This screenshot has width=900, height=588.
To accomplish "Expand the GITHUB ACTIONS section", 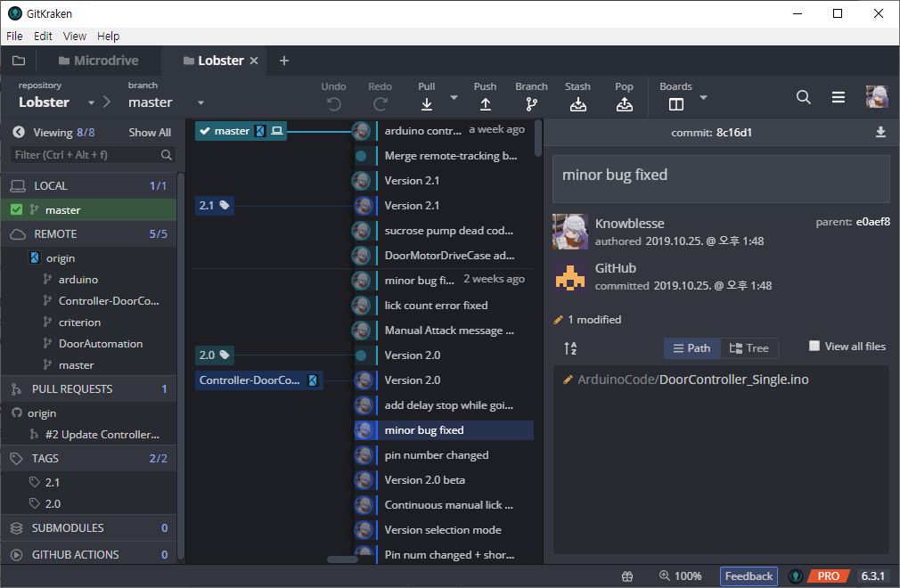I will [x=89, y=555].
